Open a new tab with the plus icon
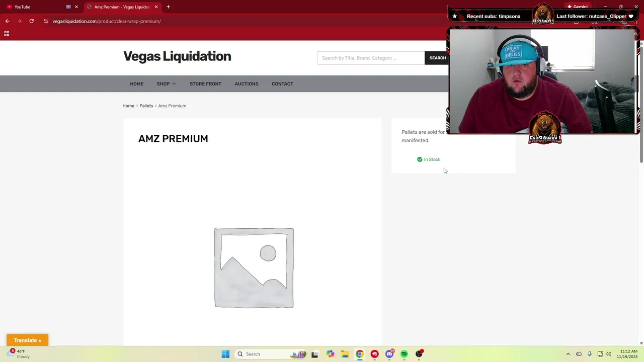644x362 pixels. 168,7
